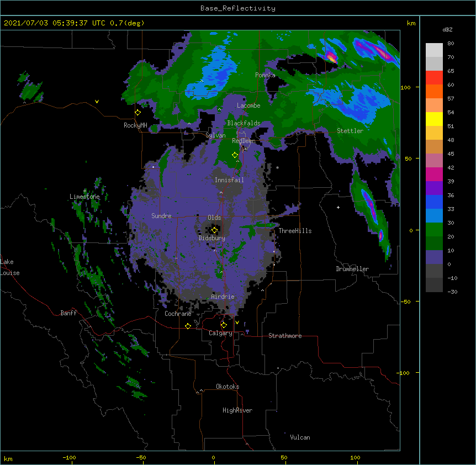
Task: Click the 50 tick on the horizontal axis
Action: (284, 457)
